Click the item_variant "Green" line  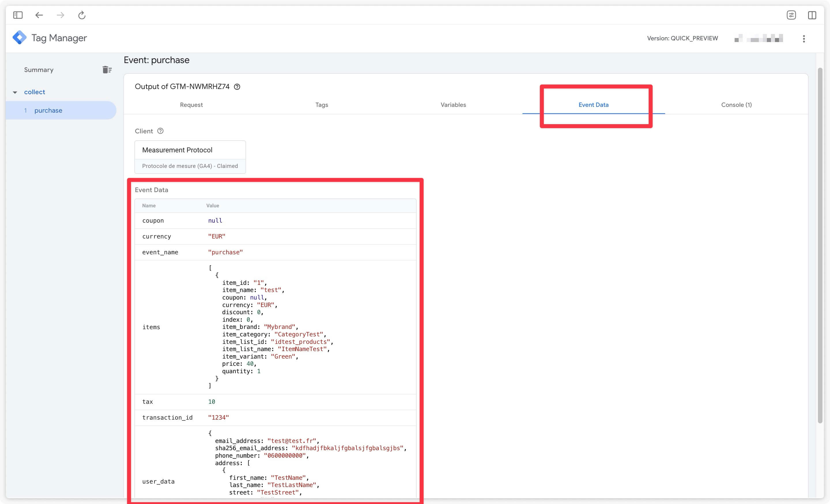260,357
